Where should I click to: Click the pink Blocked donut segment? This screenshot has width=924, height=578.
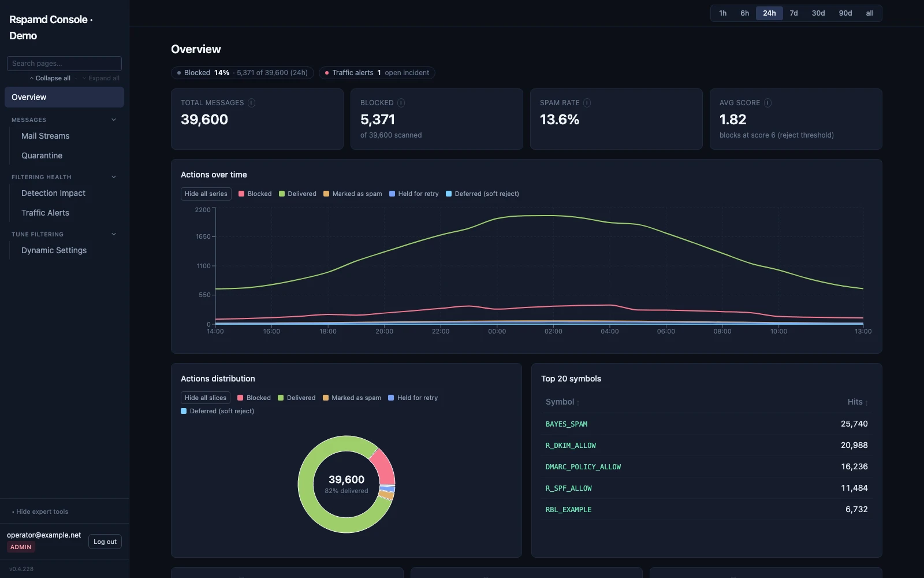383,467
